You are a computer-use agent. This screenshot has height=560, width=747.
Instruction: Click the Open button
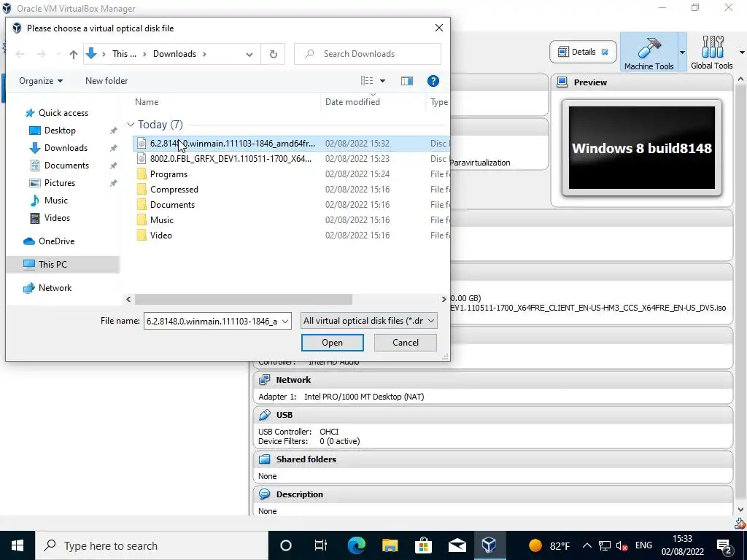(332, 343)
